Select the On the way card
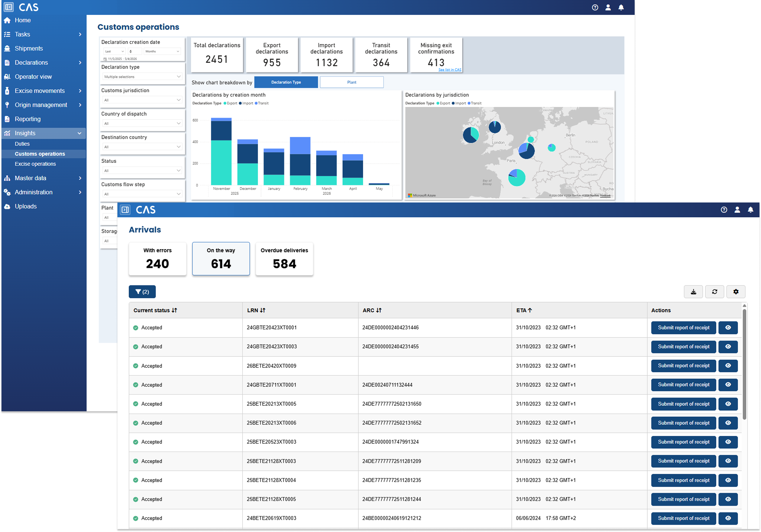 [x=221, y=259]
